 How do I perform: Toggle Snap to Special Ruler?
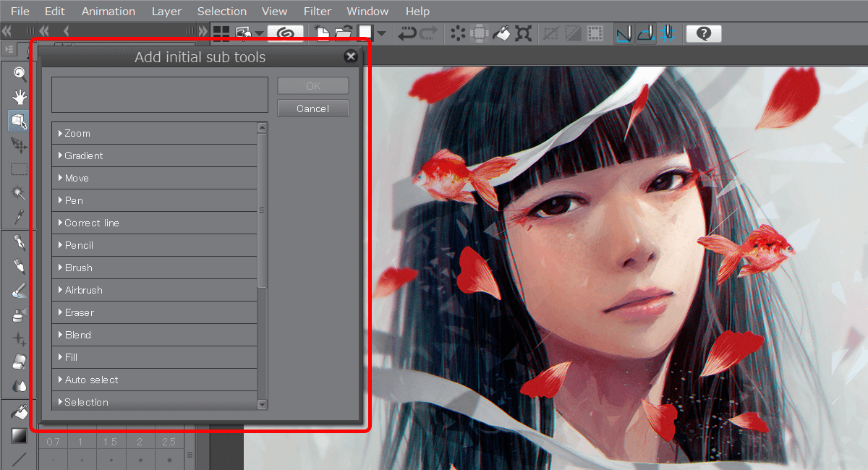click(646, 33)
